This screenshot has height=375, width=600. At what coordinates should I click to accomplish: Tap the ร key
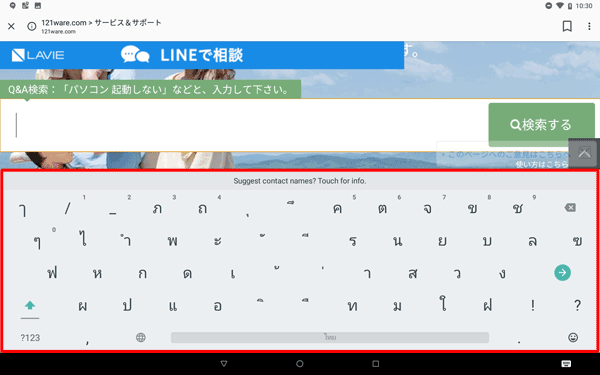pyautogui.click(x=353, y=241)
